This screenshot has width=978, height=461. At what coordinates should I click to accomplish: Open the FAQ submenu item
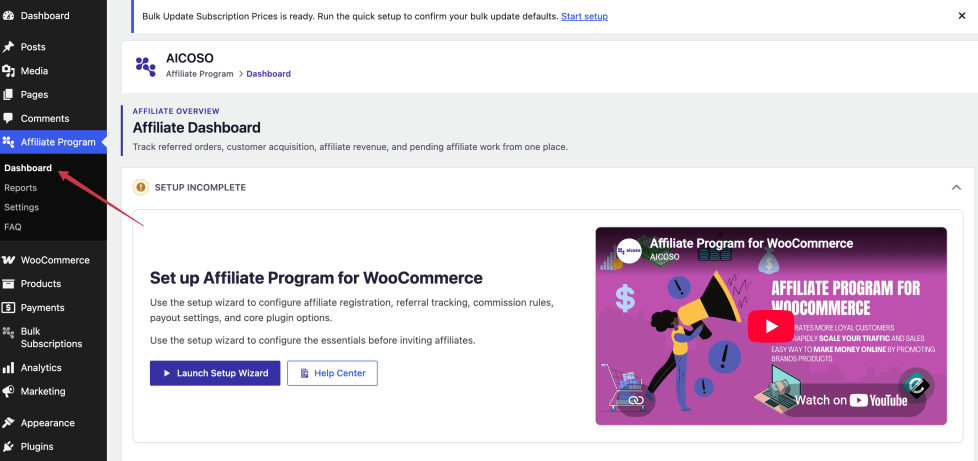pos(13,227)
